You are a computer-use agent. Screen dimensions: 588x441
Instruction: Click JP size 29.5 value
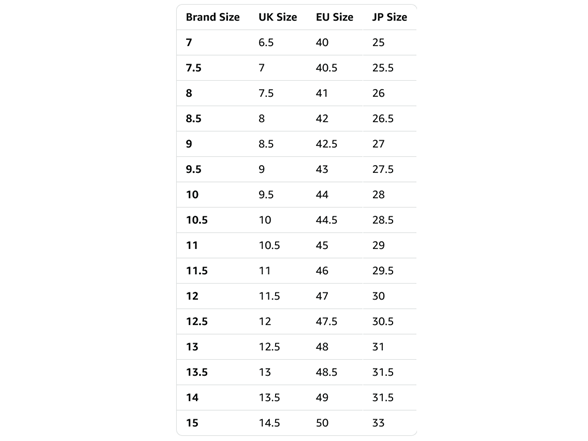(383, 271)
